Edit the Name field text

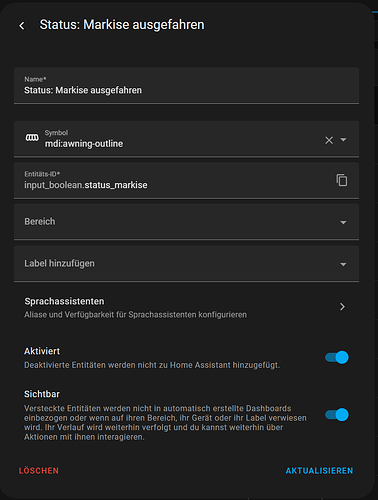click(186, 86)
